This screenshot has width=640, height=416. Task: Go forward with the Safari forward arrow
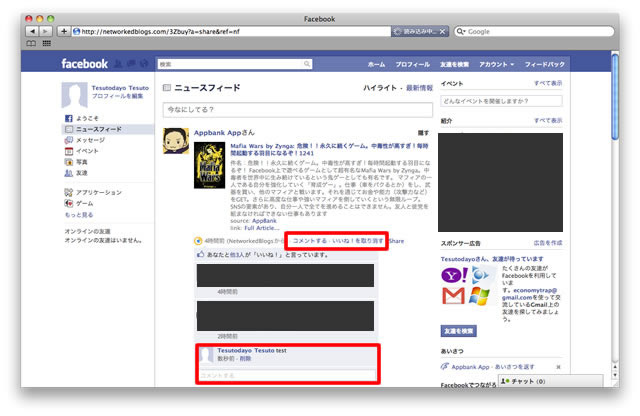(x=45, y=31)
